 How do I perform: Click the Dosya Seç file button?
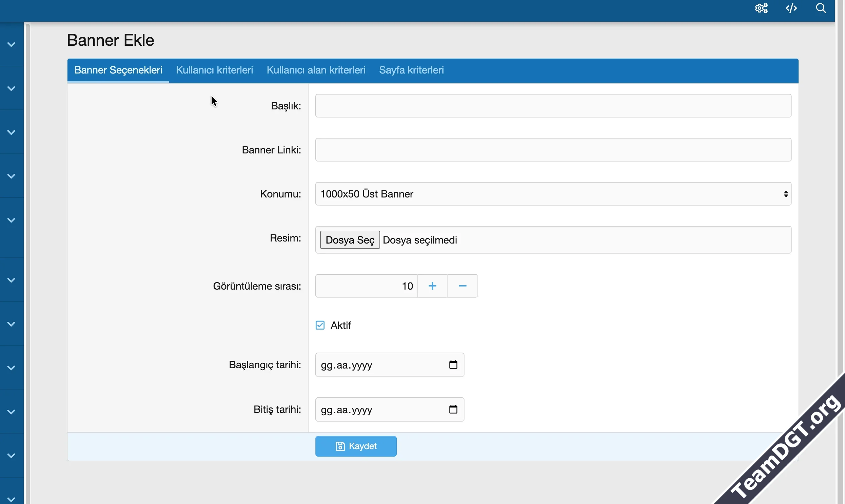click(349, 240)
